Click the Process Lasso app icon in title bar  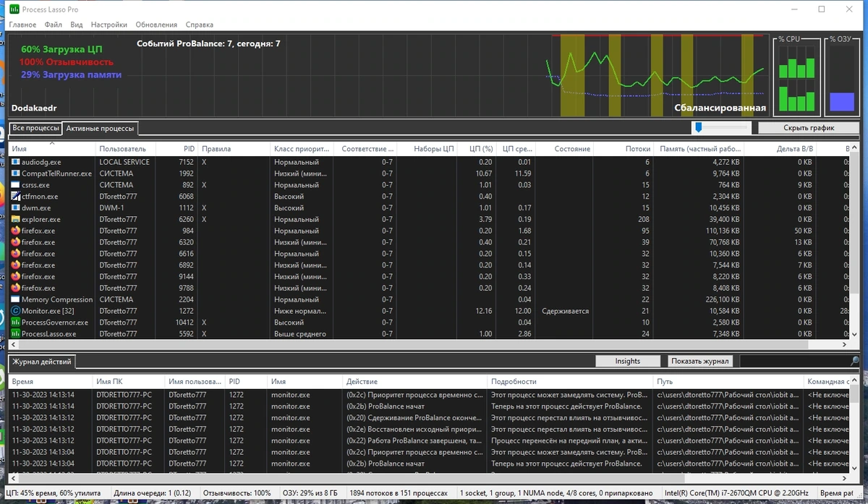point(14,9)
